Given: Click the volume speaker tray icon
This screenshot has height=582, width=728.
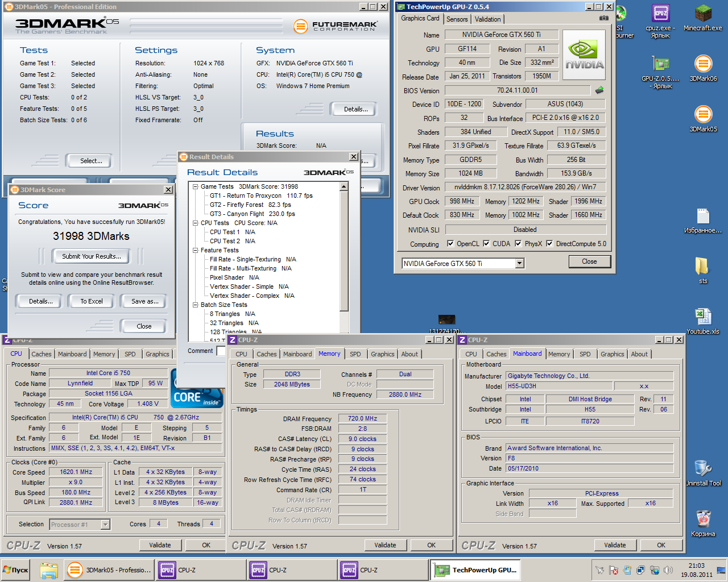Looking at the screenshot, I should pyautogui.click(x=668, y=570).
